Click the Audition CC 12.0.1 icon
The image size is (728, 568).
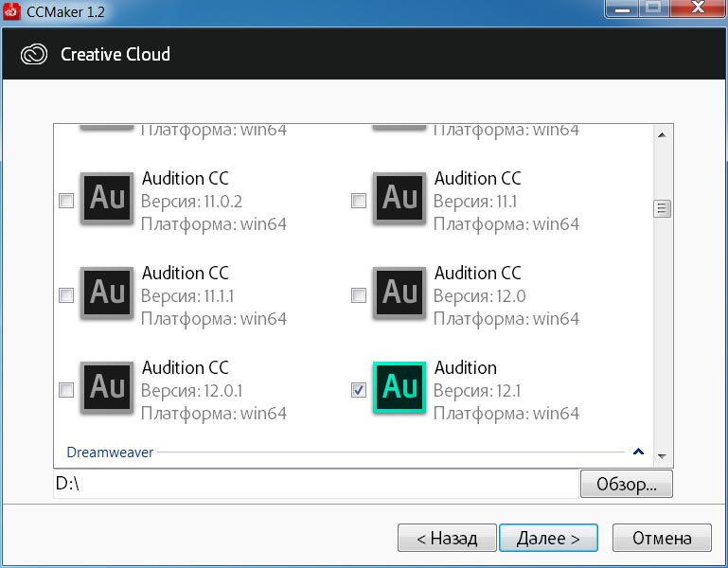(x=107, y=388)
